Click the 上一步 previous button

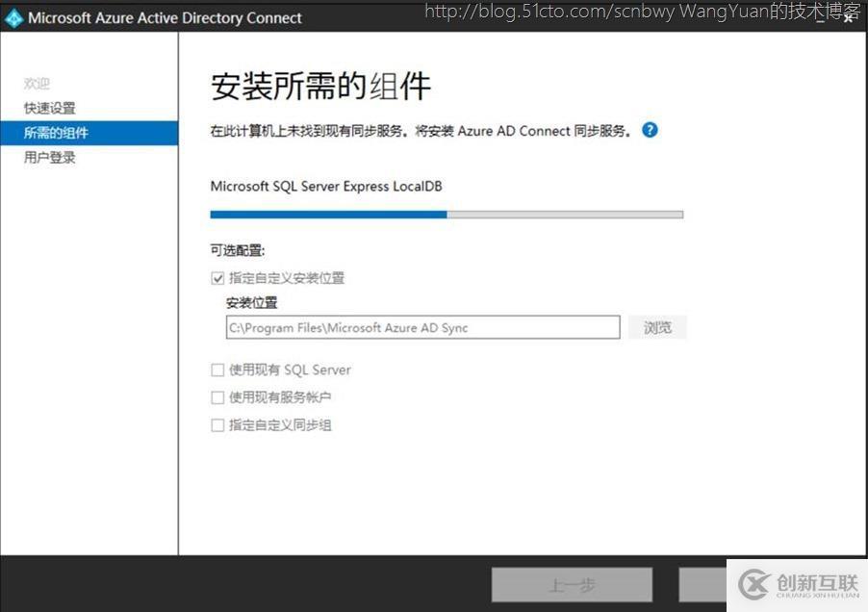pyautogui.click(x=572, y=585)
